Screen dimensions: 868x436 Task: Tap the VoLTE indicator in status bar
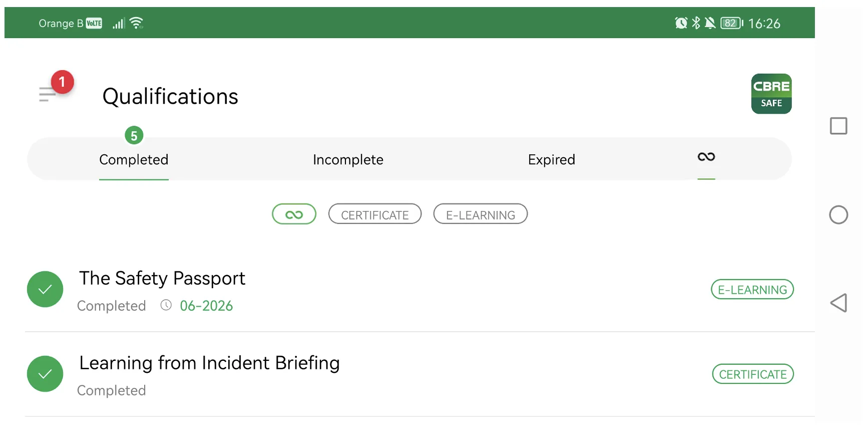coord(94,23)
